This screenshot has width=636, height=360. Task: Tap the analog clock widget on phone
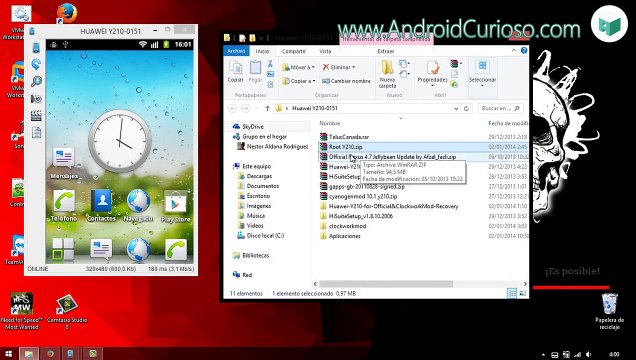click(120, 141)
